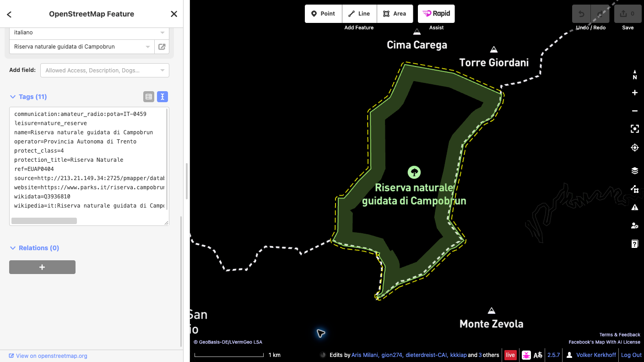
Task: Open the Add field combo box
Action: (x=105, y=71)
